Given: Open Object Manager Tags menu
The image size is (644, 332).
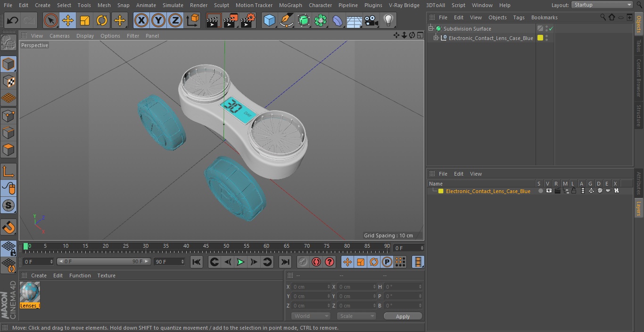Looking at the screenshot, I should [519, 17].
